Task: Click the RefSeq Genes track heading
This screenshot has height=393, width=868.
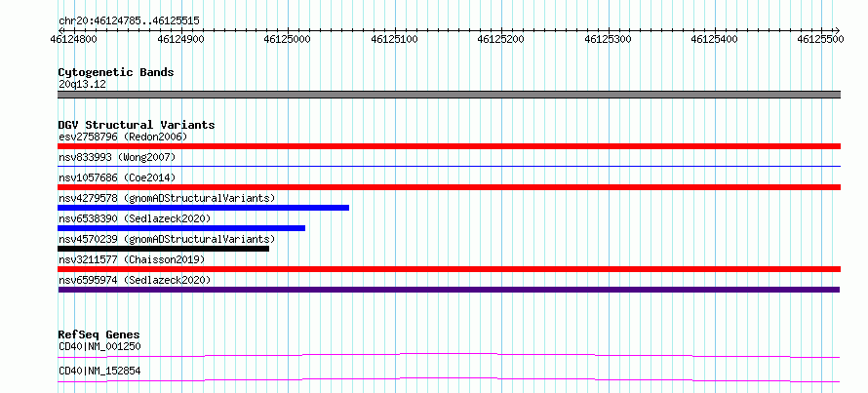Action: (99, 334)
